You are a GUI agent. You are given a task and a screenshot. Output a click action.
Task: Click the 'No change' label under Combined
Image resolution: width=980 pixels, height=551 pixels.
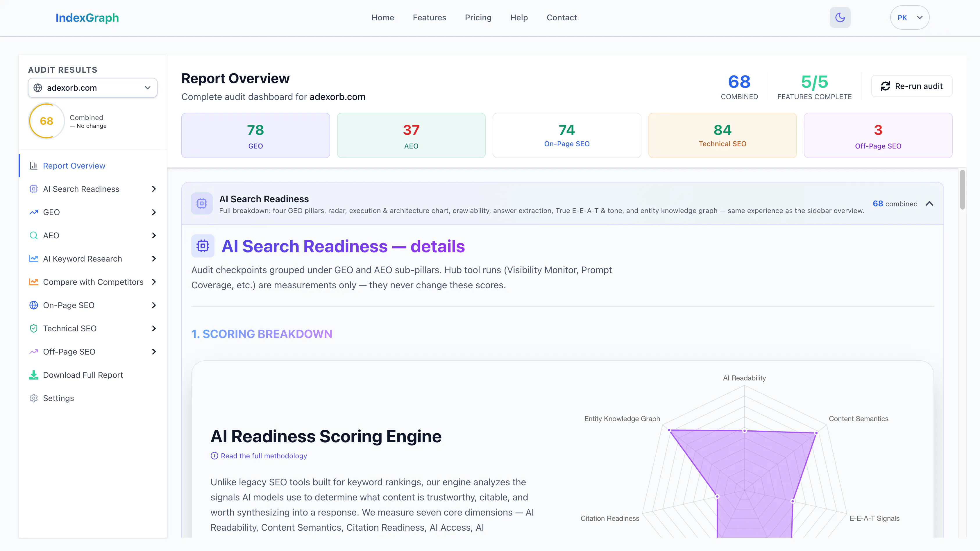coord(88,126)
